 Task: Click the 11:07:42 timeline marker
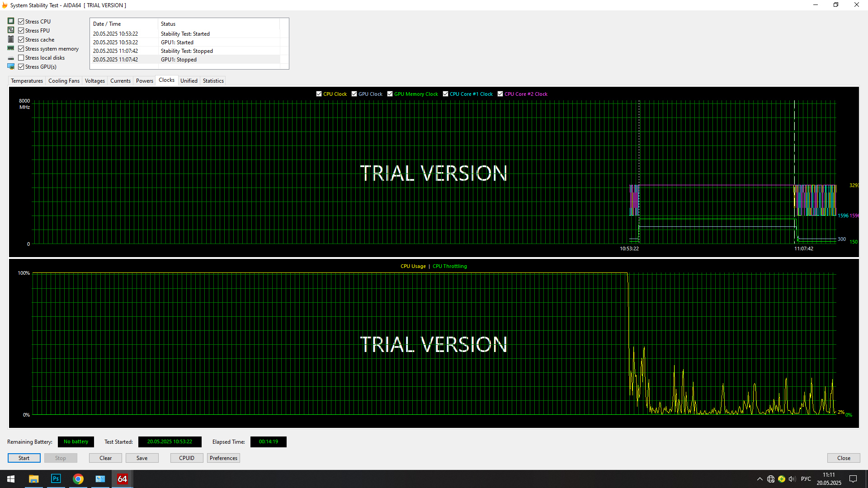[x=803, y=249]
